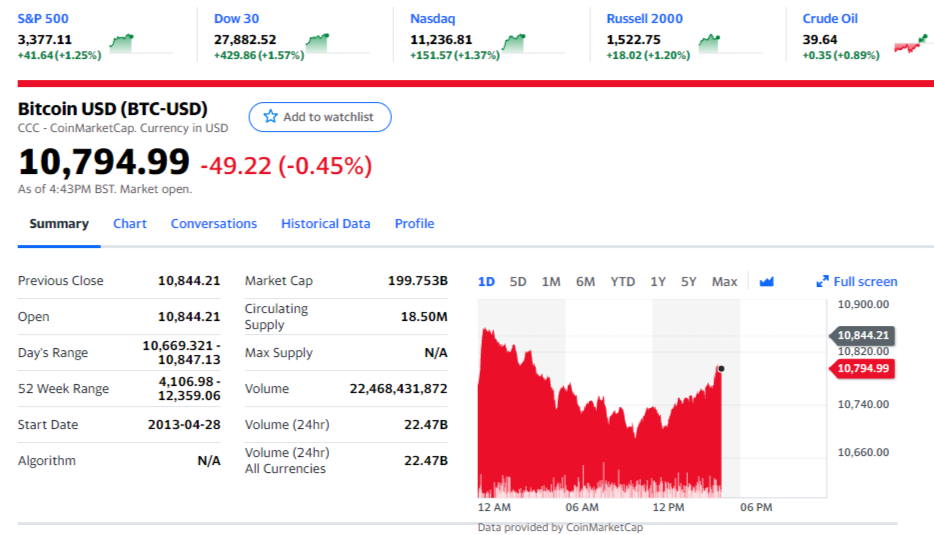Click the star icon in Add to watchlist

tap(270, 116)
